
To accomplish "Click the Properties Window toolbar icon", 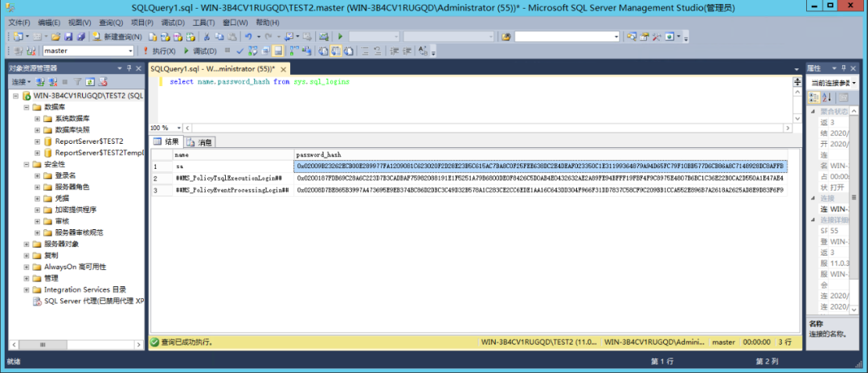I will (x=645, y=36).
